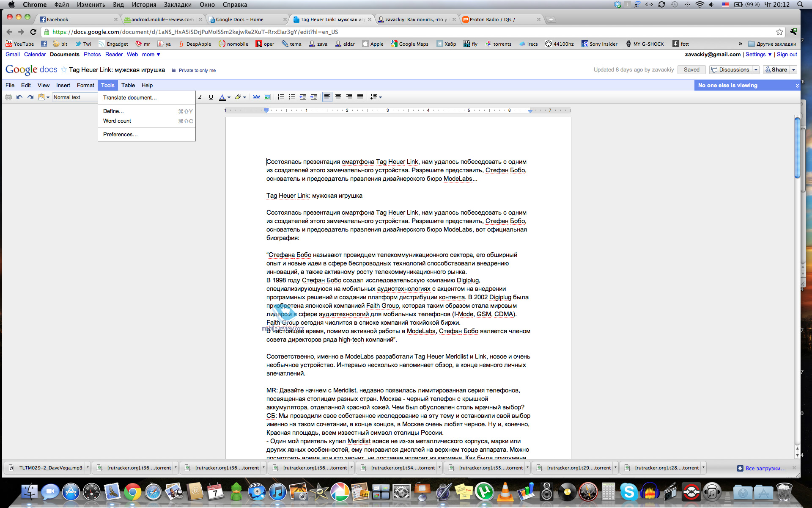
Task: Open the highlight color picker
Action: coord(240,97)
